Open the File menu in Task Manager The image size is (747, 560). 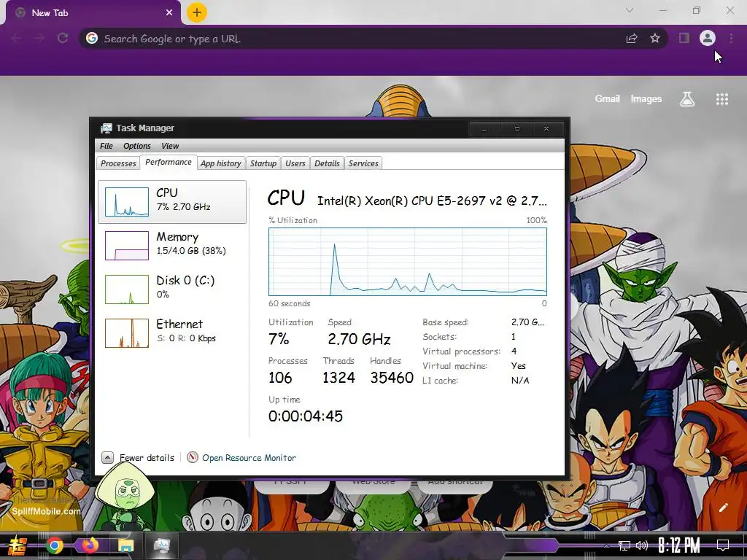[x=107, y=146]
